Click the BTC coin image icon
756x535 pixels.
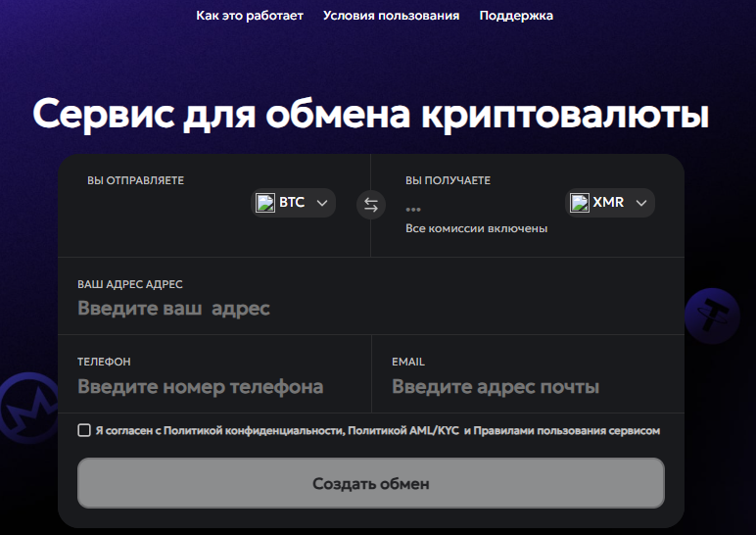click(265, 203)
